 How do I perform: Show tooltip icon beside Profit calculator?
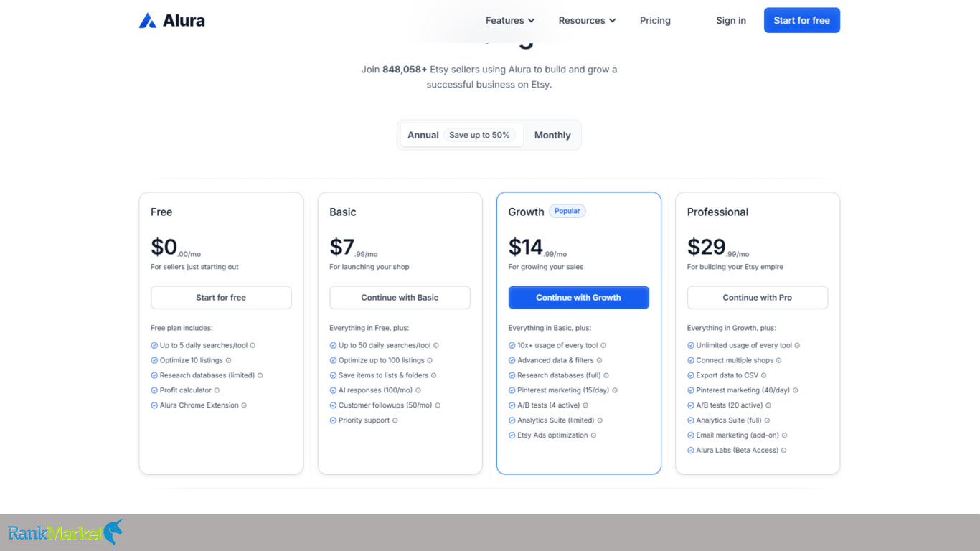click(217, 390)
